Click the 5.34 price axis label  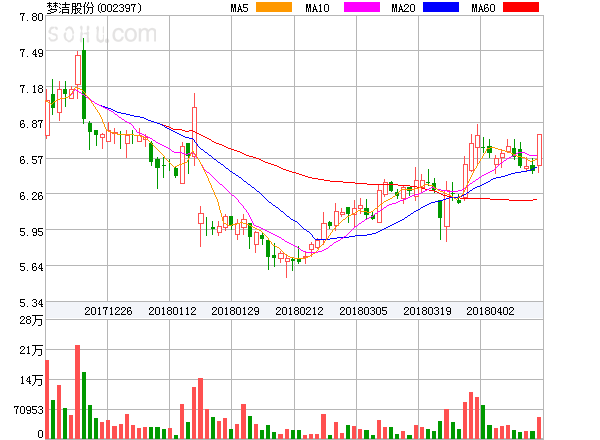pyautogui.click(x=31, y=303)
